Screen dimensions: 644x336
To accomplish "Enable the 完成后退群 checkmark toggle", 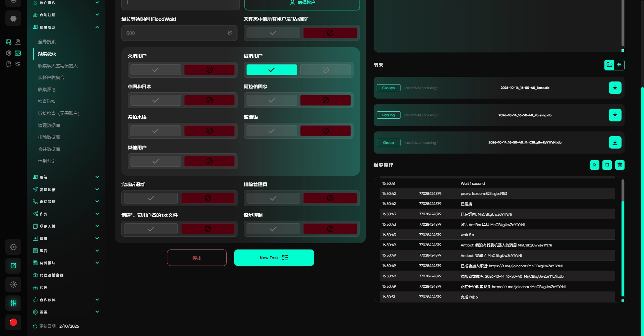I will pos(151,198).
